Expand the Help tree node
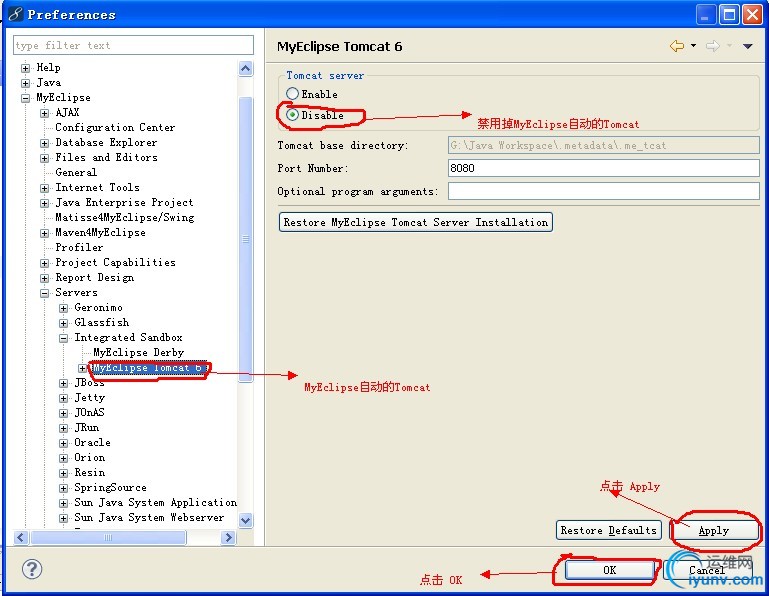Screen dimensions: 769x596 [x=26, y=68]
